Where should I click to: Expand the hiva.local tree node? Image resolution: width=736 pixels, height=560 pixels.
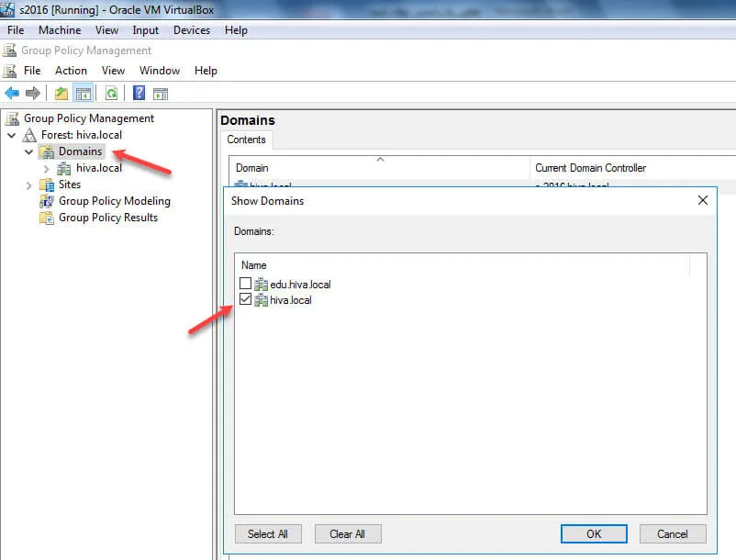(x=46, y=169)
